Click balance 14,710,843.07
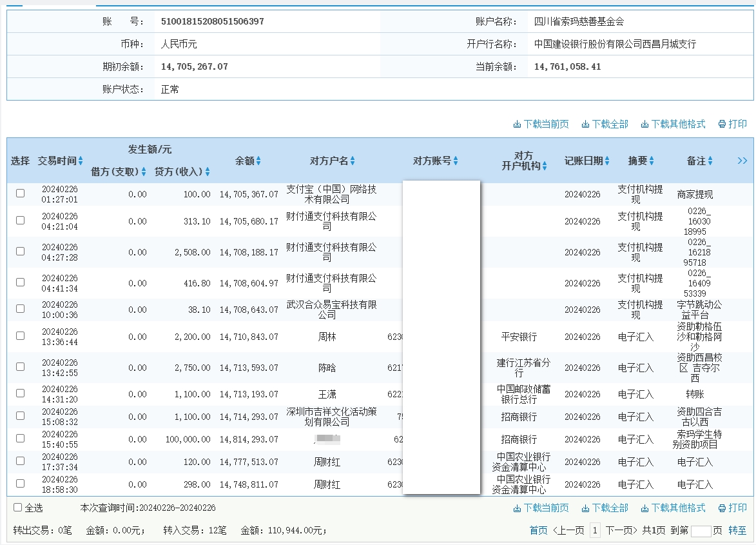Screen dimensions: 756x545 [x=249, y=337]
